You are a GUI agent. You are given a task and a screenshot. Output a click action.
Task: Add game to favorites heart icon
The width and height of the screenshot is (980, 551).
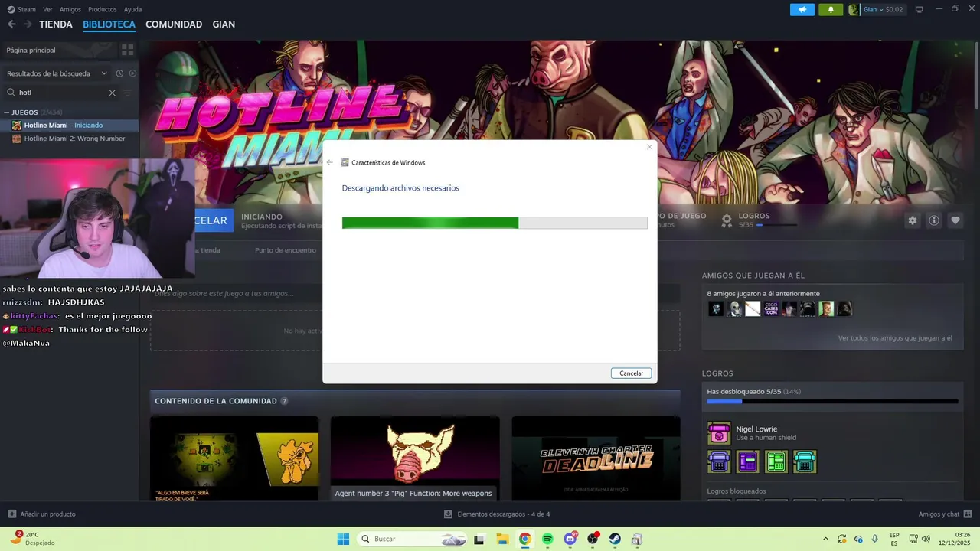pyautogui.click(x=955, y=220)
